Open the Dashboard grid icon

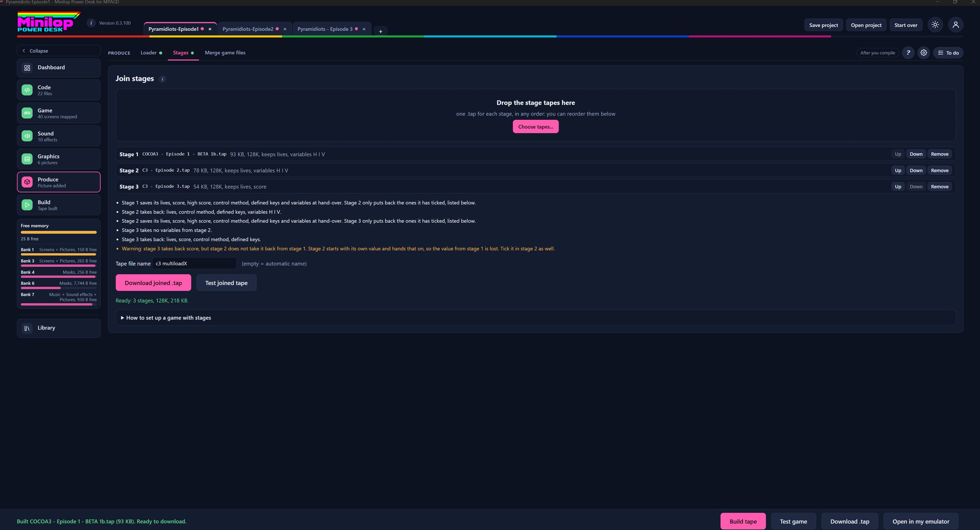pos(27,68)
